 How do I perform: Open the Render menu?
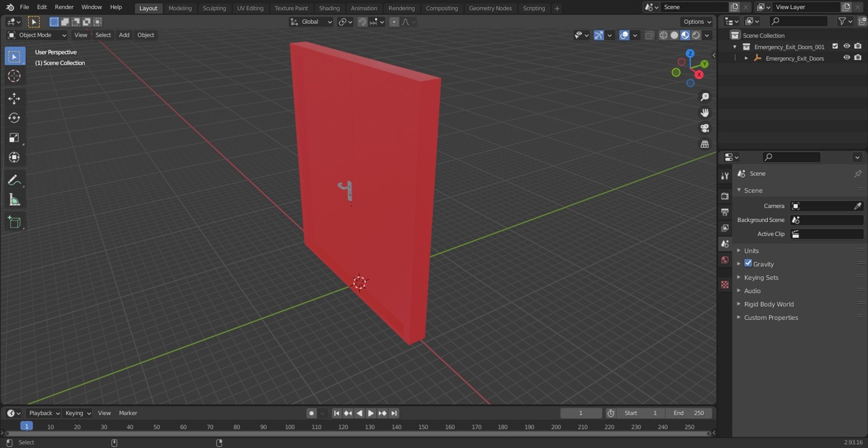pos(64,7)
